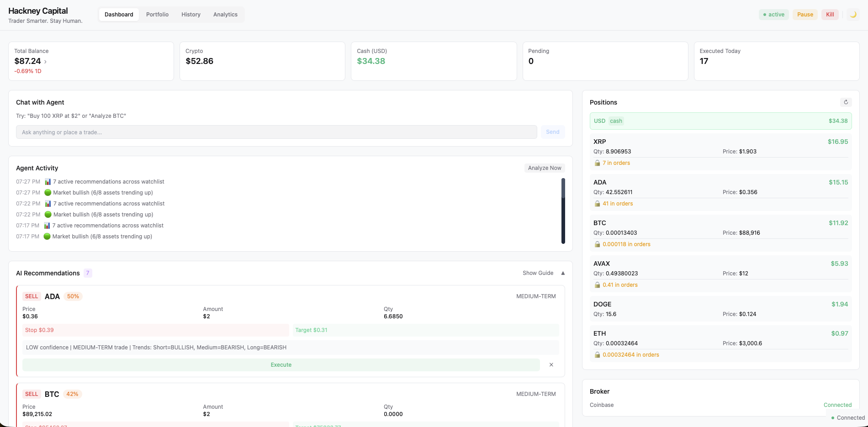Switch to the Portfolio tab

click(157, 14)
